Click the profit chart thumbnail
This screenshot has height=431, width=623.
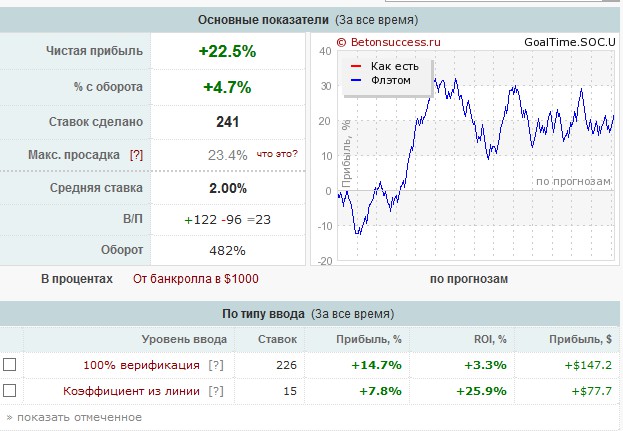pos(463,149)
